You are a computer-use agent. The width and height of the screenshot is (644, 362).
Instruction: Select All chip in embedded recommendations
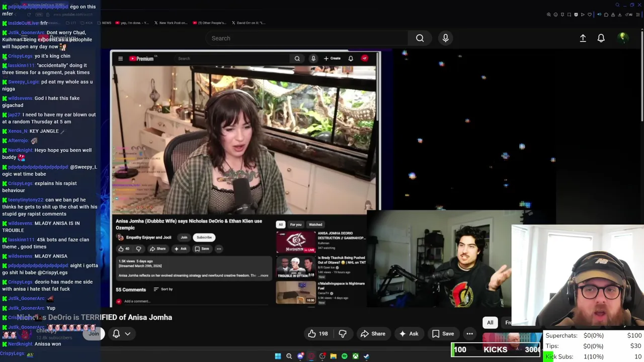[280, 224]
